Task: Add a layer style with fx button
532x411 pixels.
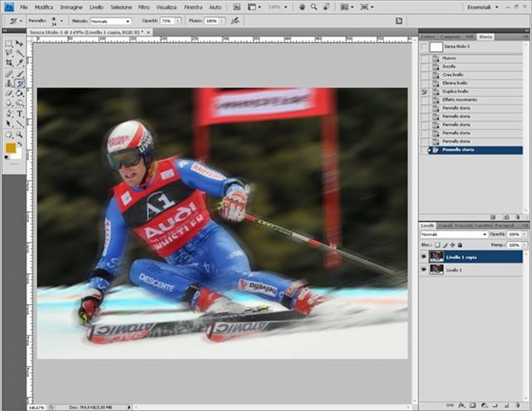Action: pyautogui.click(x=461, y=405)
